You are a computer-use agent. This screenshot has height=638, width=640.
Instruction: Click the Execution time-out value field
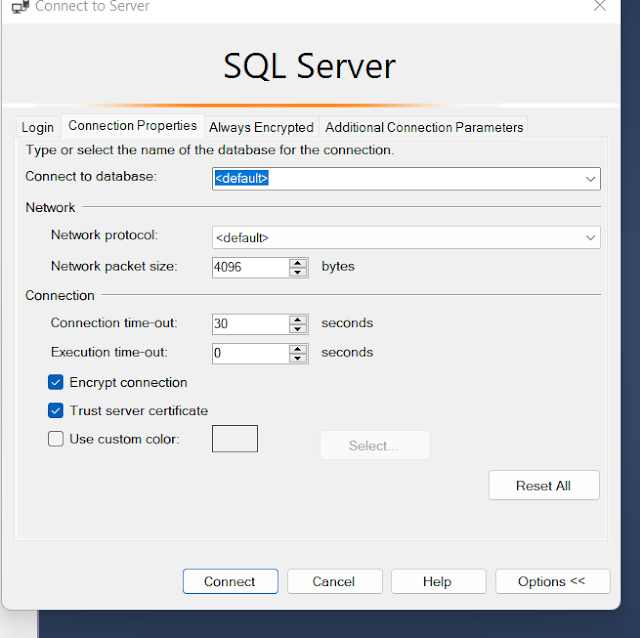click(250, 353)
